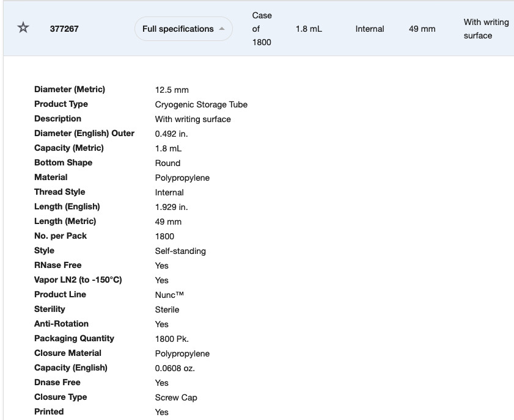Collapse the Full specifications button
Viewport: 514px width, 420px height.
click(x=183, y=29)
